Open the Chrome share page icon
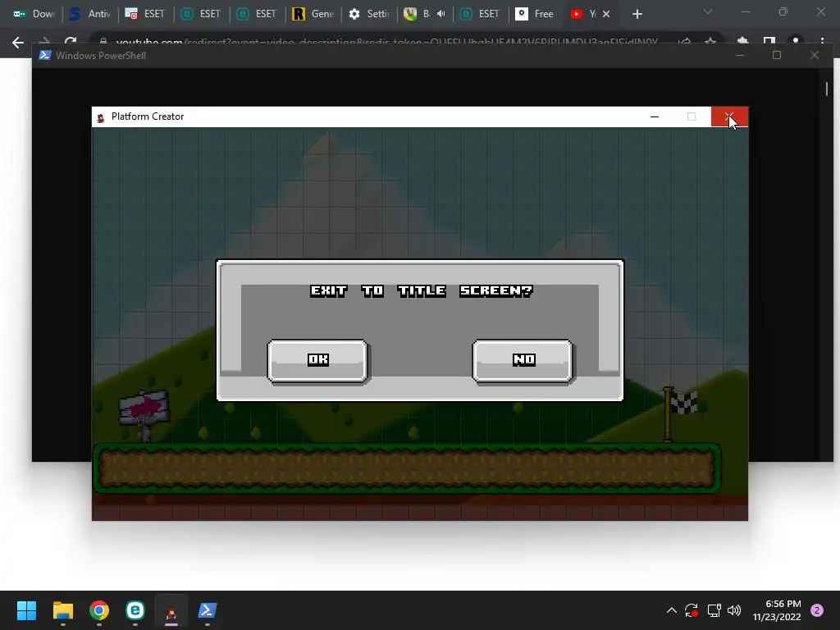 click(684, 42)
